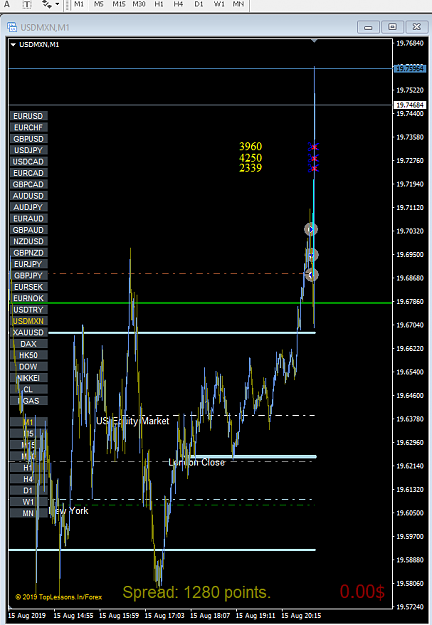The width and height of the screenshot is (432, 625).
Task: Switch to D1 in the top toolbar
Action: pos(198,4)
